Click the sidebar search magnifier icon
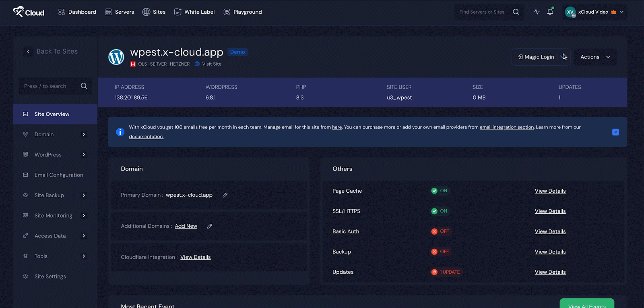This screenshot has width=644, height=308. pyautogui.click(x=84, y=86)
